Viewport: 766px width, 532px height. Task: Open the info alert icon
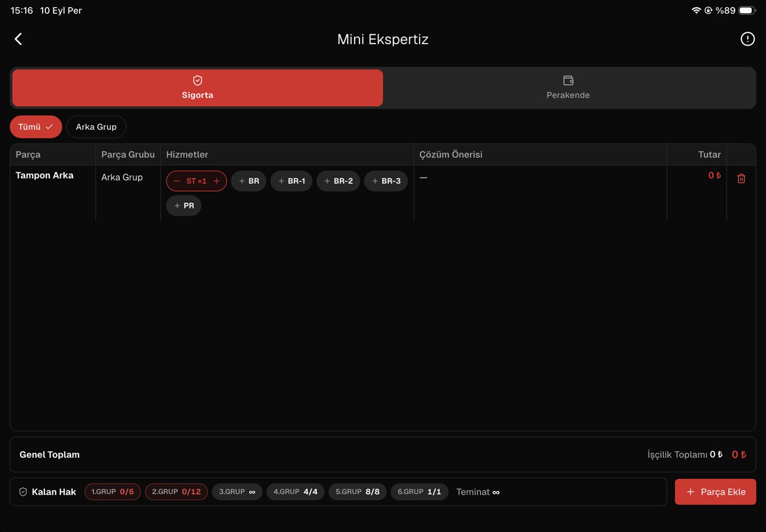[x=747, y=39]
